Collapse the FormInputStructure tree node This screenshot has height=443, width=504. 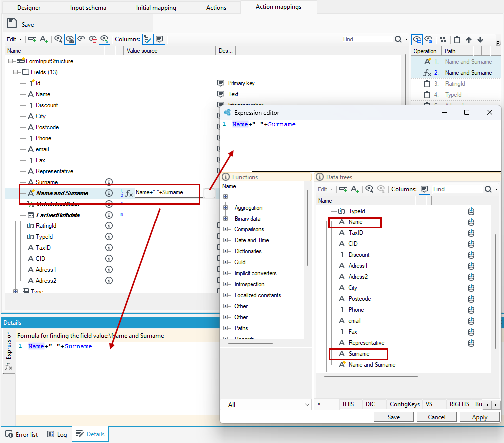(10, 61)
